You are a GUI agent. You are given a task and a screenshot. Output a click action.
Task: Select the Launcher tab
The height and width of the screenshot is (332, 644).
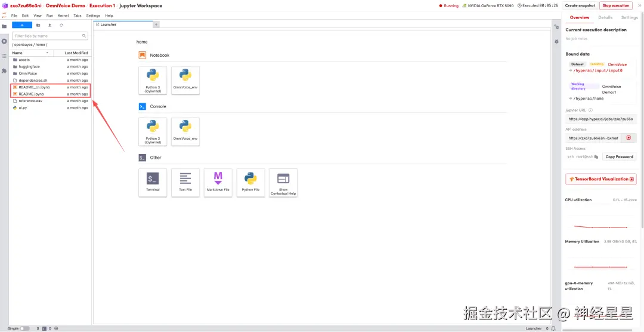pyautogui.click(x=122, y=24)
